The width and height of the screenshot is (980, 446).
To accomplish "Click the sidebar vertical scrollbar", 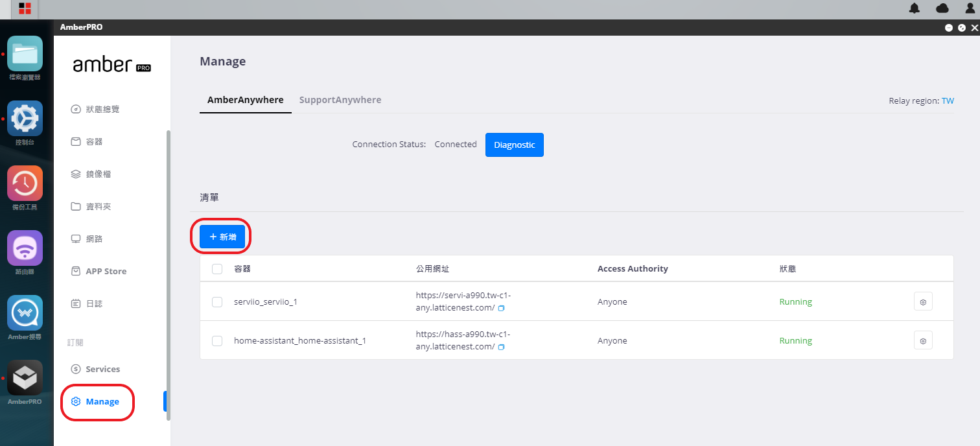I will tap(169, 276).
